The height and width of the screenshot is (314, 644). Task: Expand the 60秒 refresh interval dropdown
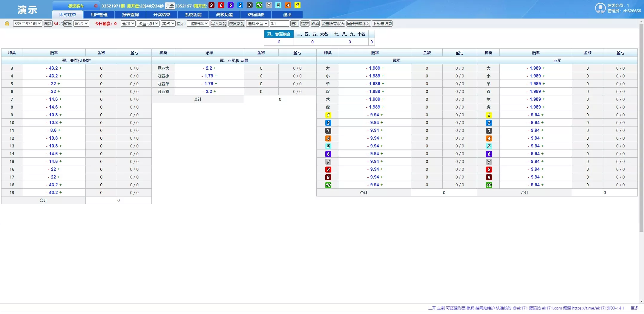tap(81, 24)
